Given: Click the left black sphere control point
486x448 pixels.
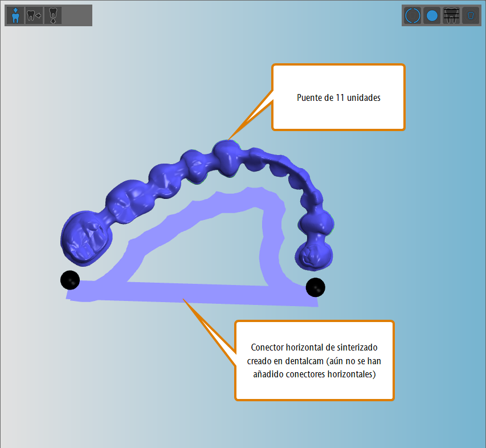Looking at the screenshot, I should click(x=70, y=280).
